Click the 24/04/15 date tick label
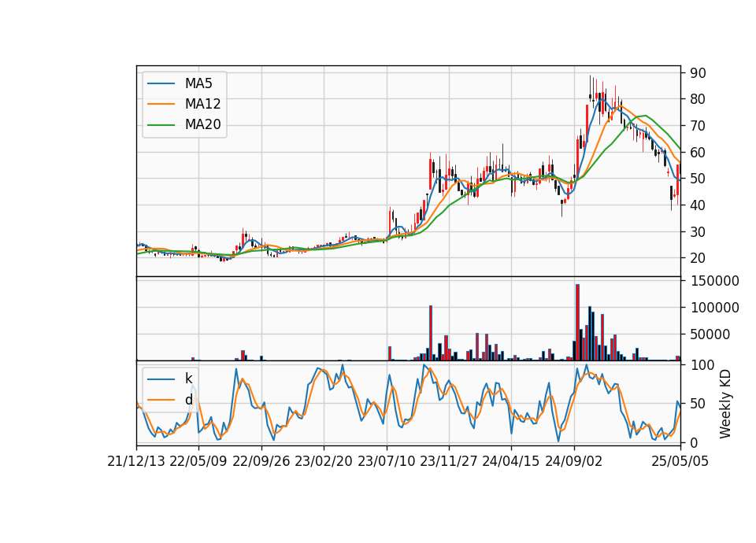This screenshot has width=756, height=543. click(511, 461)
